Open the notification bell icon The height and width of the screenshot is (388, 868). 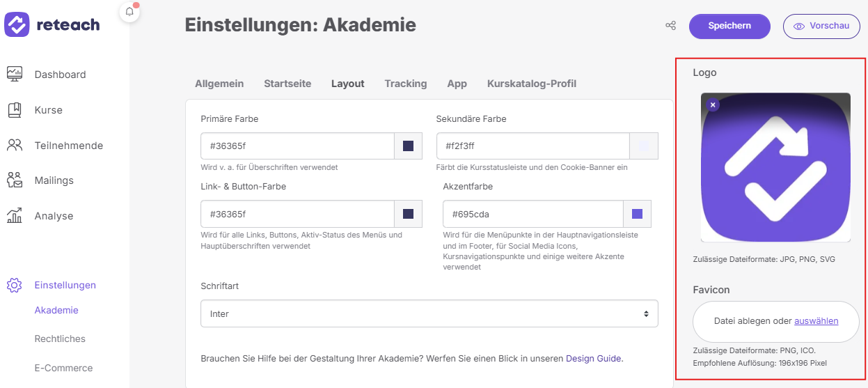point(129,12)
